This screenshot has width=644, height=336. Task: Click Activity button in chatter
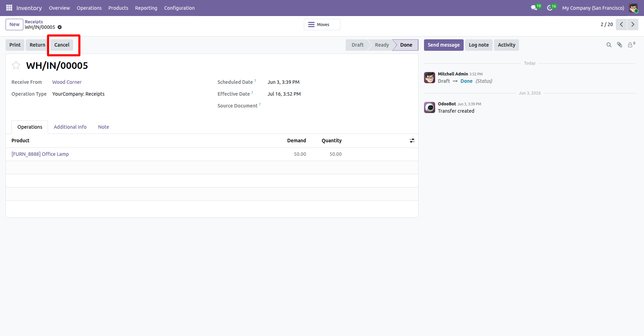506,45
